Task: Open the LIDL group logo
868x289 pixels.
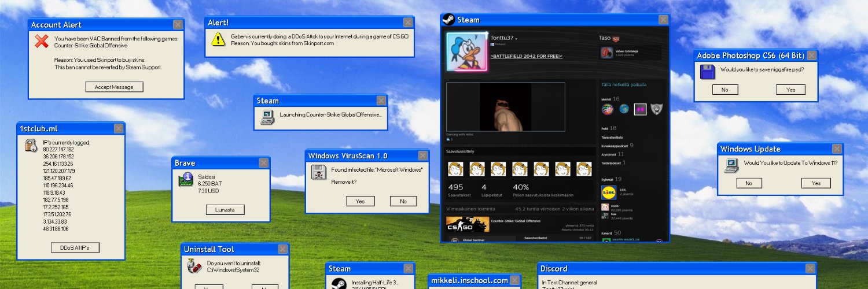Action: tap(608, 191)
